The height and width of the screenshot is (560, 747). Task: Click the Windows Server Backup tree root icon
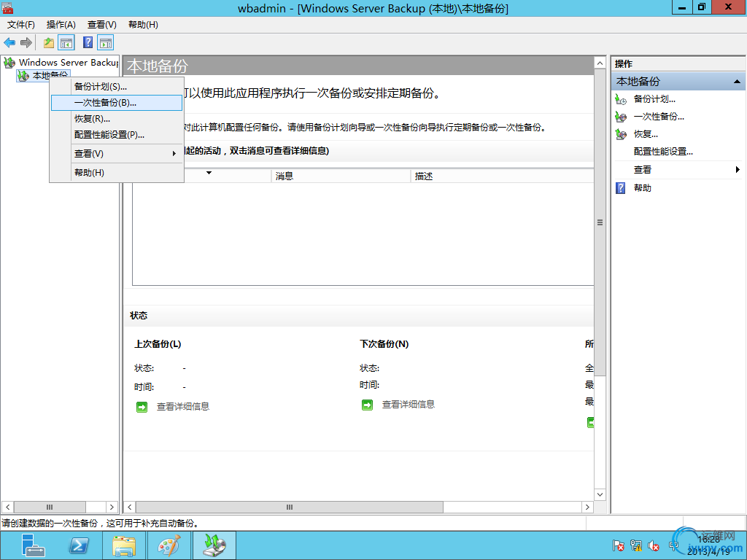9,63
